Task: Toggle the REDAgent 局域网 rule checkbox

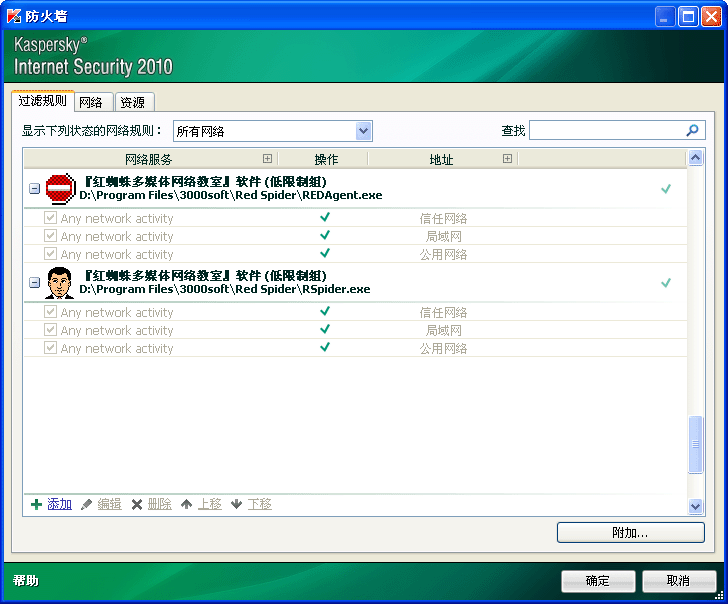Action: click(x=51, y=236)
